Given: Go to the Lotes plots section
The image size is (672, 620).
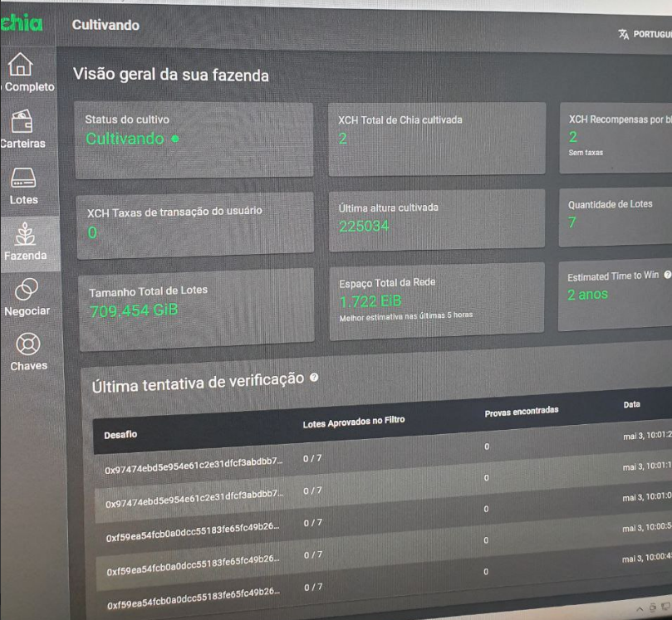Looking at the screenshot, I should pos(23,186).
